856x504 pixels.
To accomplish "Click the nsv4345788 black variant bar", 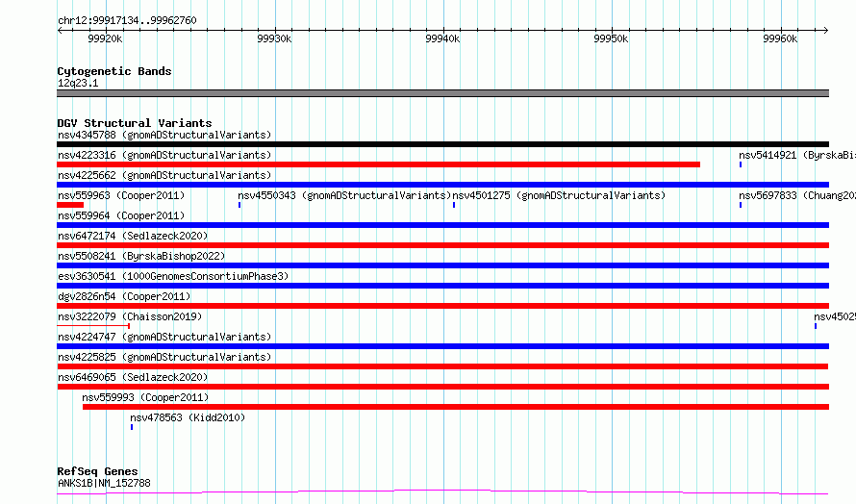I will (x=442, y=144).
